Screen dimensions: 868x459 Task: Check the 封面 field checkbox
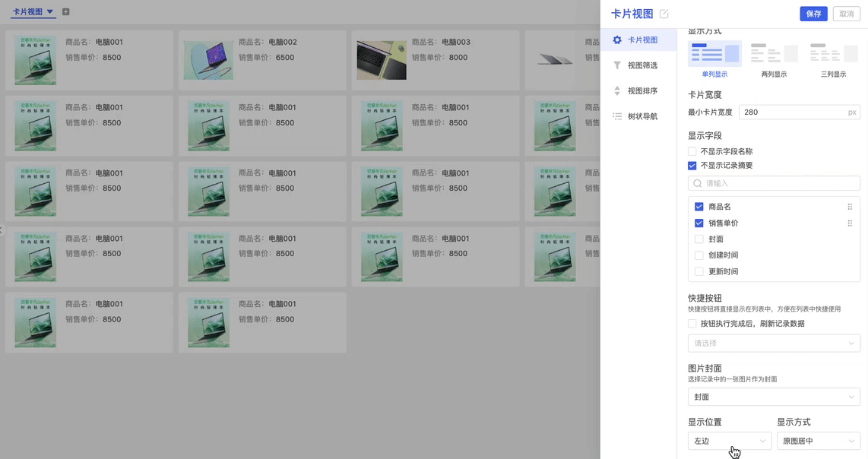[699, 239]
